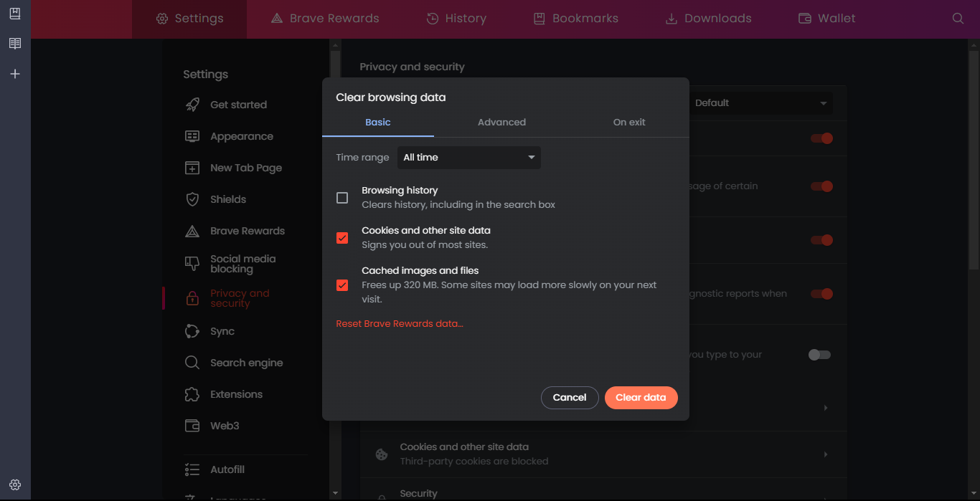Open the Time range All time dropdown
This screenshot has height=501, width=980.
[x=469, y=158]
